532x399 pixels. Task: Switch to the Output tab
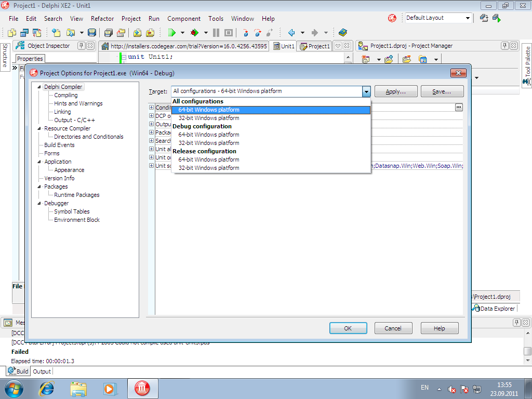[x=42, y=371]
